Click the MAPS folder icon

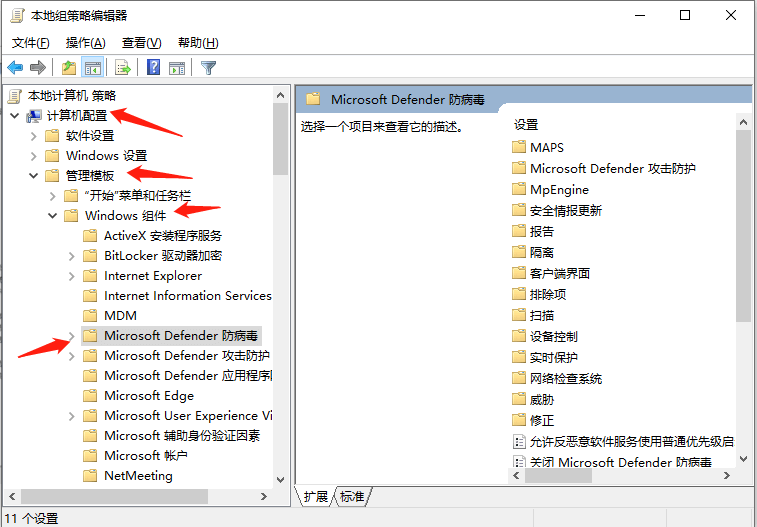pos(519,147)
